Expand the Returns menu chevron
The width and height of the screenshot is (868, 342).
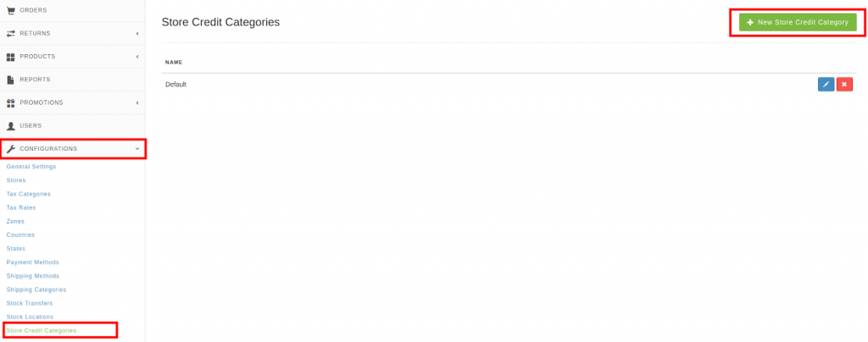136,34
